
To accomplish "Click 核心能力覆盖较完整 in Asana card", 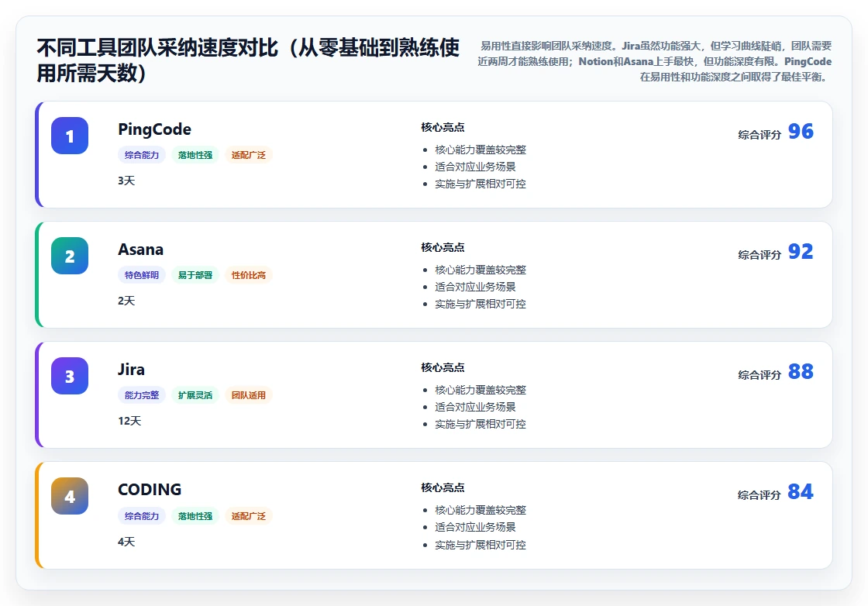I will click(480, 270).
